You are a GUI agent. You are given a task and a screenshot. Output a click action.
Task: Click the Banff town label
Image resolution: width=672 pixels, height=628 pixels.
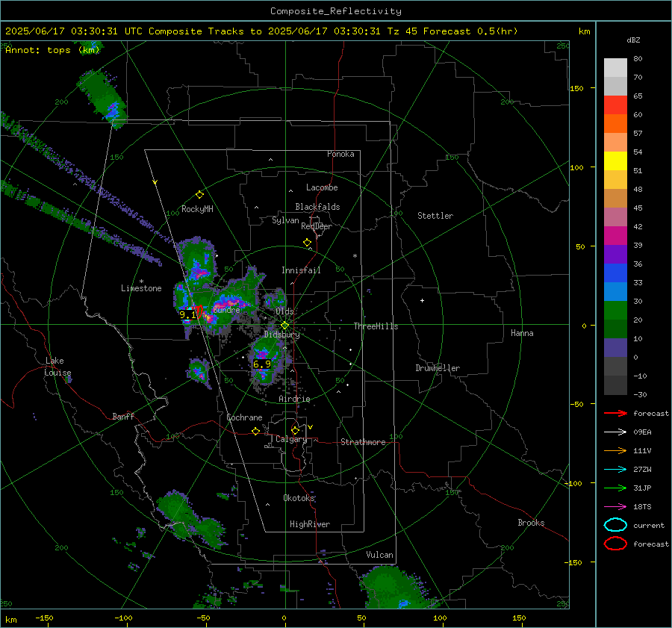coord(123,416)
